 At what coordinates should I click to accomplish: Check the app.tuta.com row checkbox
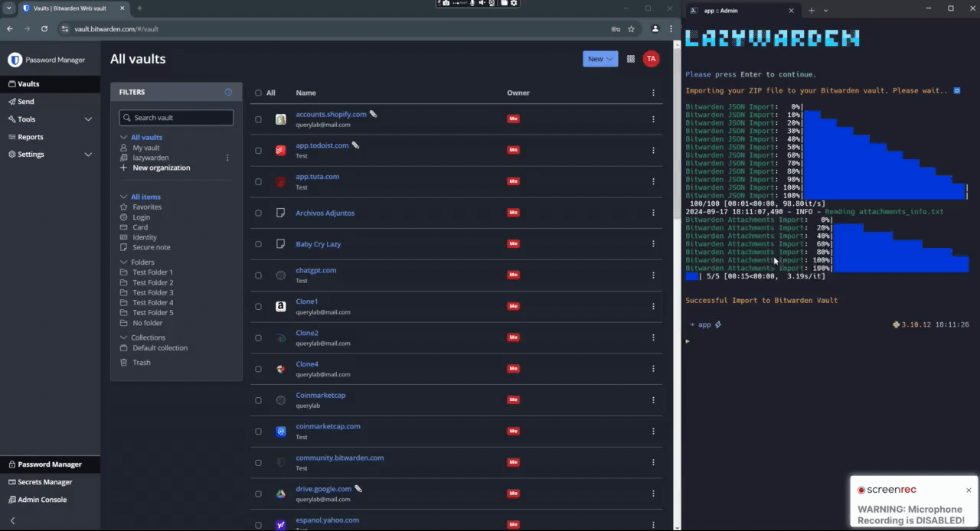258,182
